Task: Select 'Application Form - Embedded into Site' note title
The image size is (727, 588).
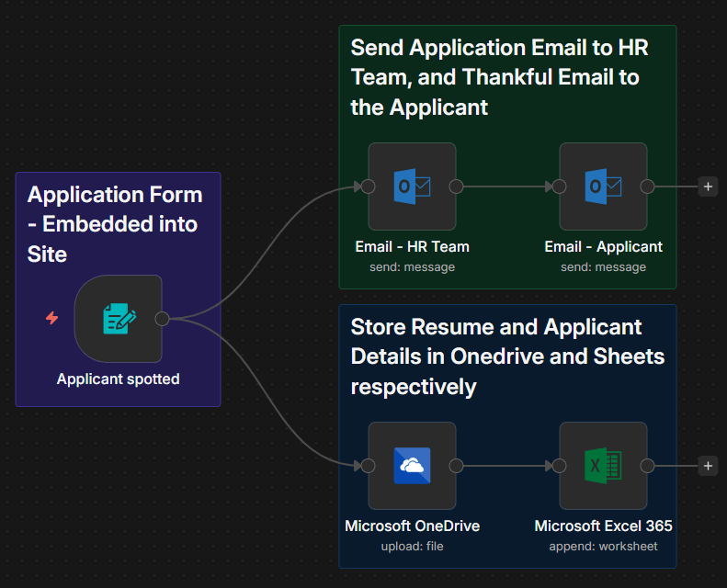Action: [115, 224]
